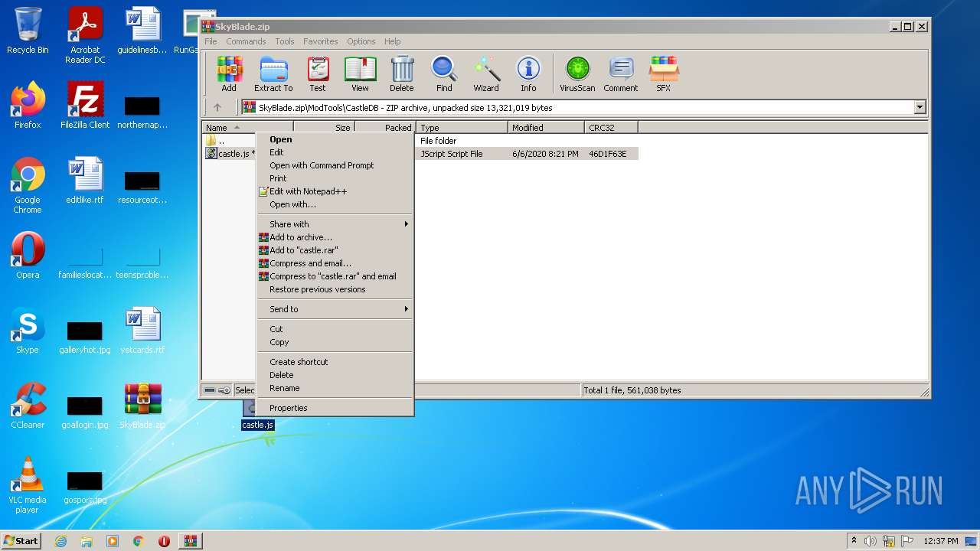The height and width of the screenshot is (551, 980).
Task: Open Opera desktop icon
Action: [28, 256]
